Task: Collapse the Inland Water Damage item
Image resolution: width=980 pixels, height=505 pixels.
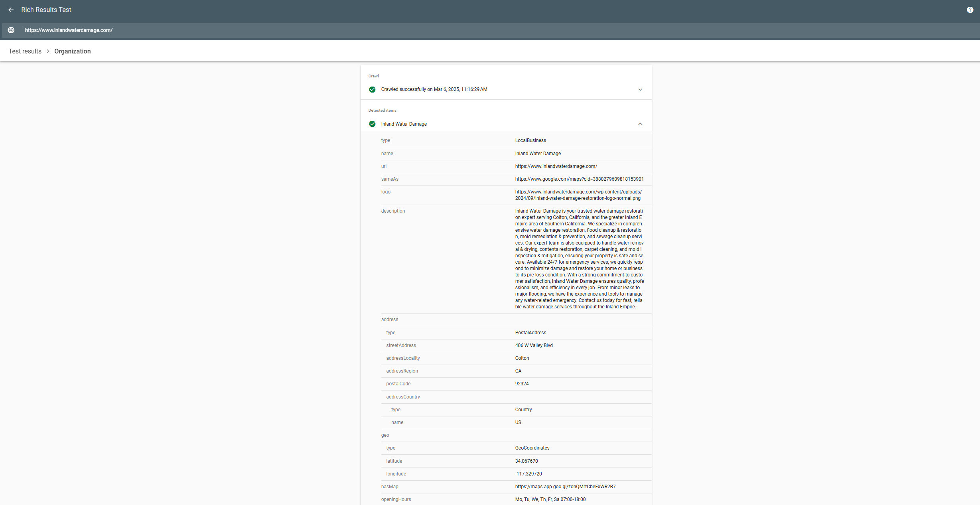Action: pyautogui.click(x=640, y=124)
